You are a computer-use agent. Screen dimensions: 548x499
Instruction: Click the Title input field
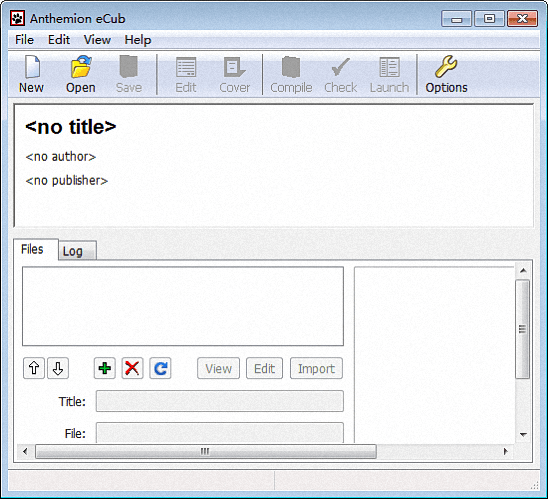point(220,401)
